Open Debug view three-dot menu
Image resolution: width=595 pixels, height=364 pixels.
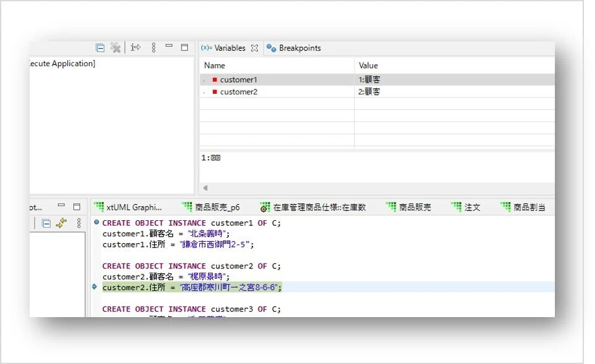click(x=154, y=48)
